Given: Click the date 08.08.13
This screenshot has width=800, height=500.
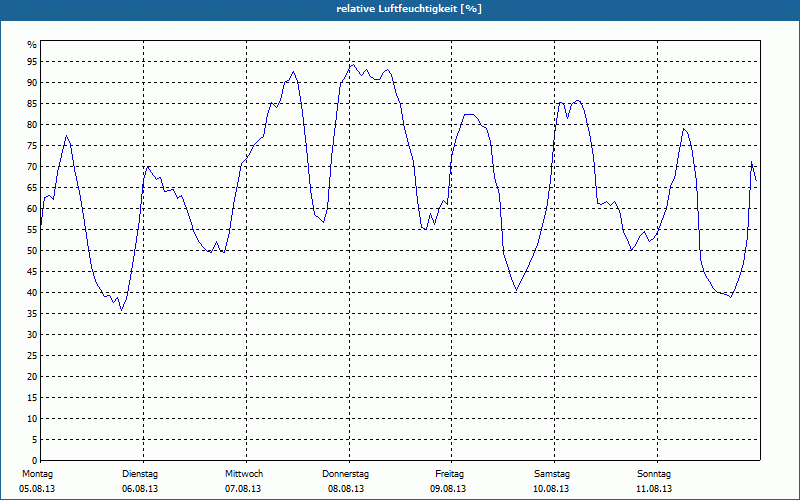Looking at the screenshot, I should click(x=346, y=489).
